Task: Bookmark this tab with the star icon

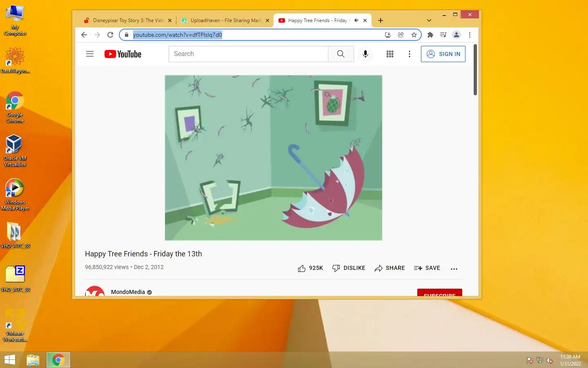Action: pos(414,35)
